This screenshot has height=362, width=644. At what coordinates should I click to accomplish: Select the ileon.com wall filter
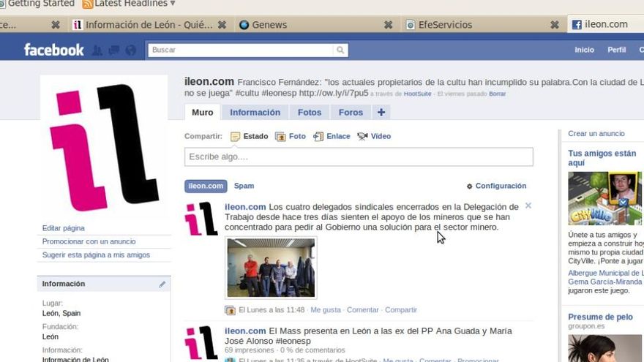click(x=206, y=186)
